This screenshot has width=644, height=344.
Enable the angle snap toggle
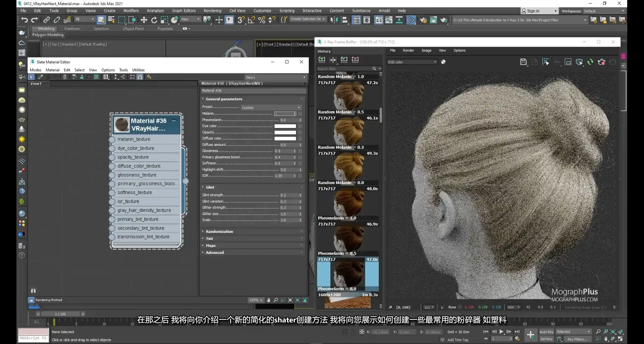[x=250, y=20]
